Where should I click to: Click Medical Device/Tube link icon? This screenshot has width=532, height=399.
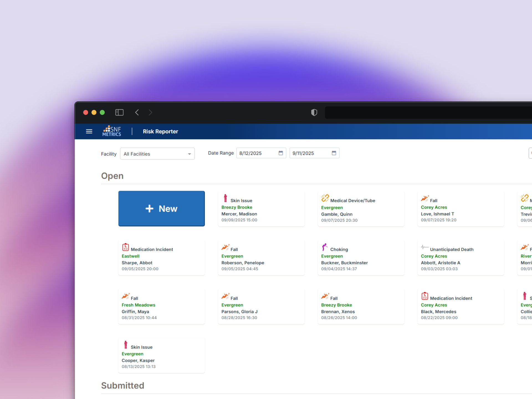click(x=325, y=198)
